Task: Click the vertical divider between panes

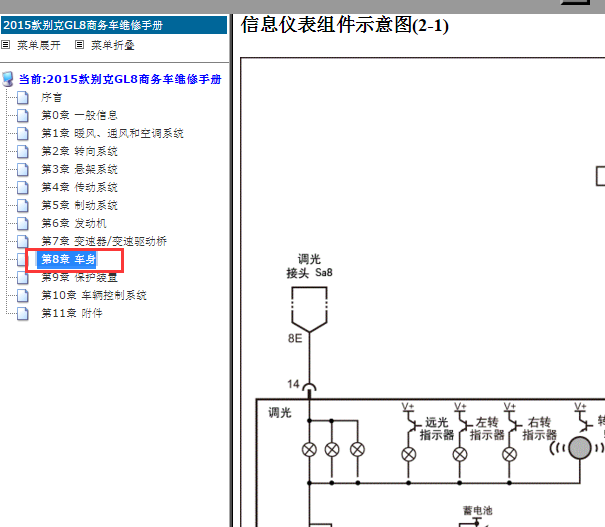Action: click(x=231, y=270)
